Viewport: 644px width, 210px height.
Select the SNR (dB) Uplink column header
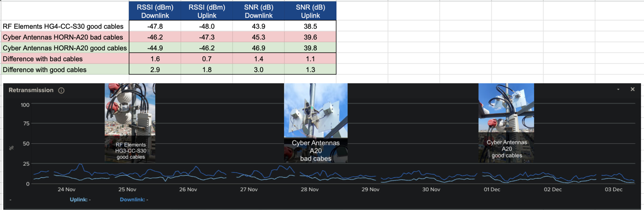coord(310,11)
